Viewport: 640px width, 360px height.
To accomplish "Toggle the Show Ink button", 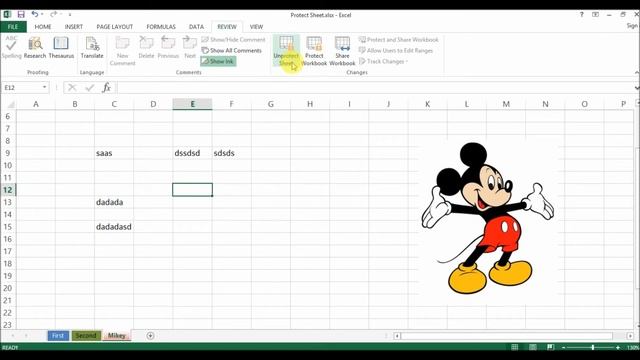I will pyautogui.click(x=218, y=61).
